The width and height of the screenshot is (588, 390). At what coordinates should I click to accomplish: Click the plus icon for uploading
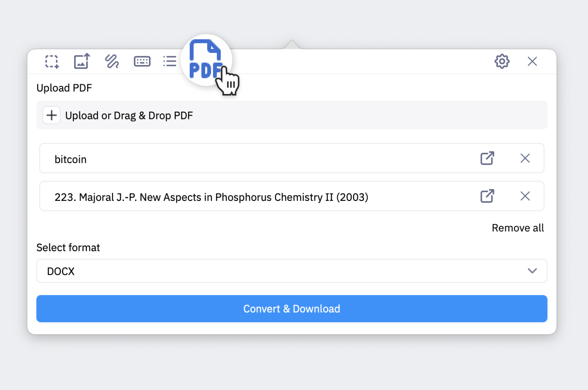tap(51, 115)
